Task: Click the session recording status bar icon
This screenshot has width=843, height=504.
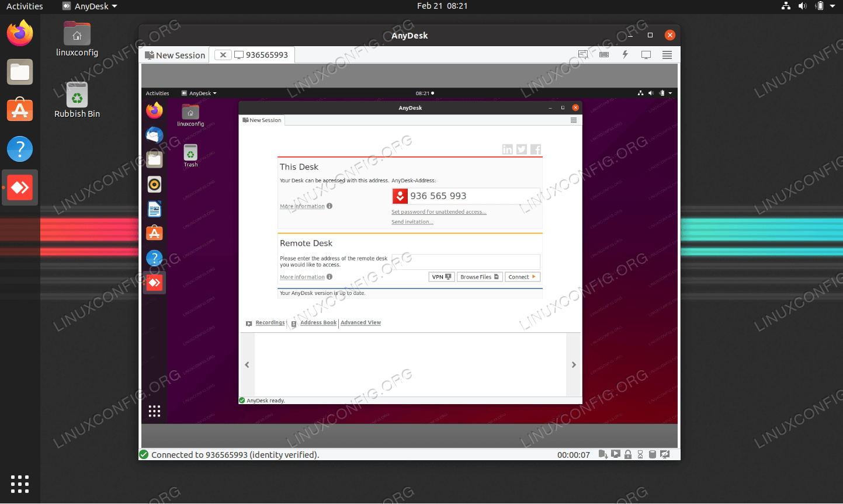Action: 616,454
